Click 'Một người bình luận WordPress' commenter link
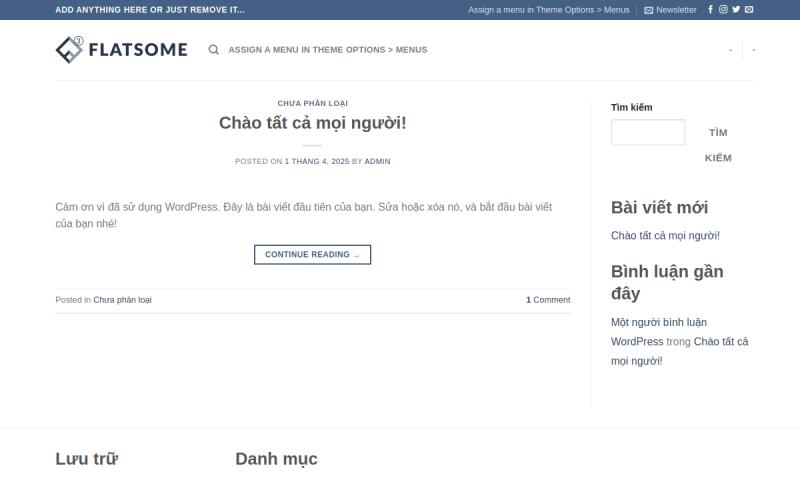Image resolution: width=800 pixels, height=480 pixels. (659, 331)
